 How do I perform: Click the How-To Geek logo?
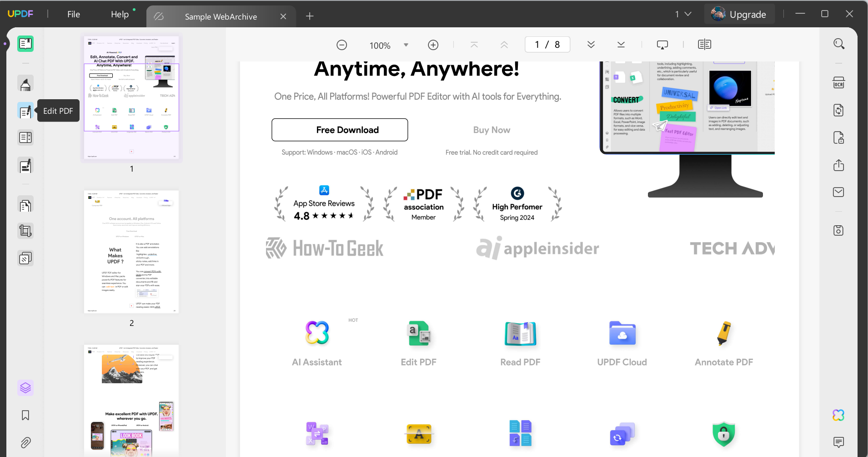click(325, 248)
